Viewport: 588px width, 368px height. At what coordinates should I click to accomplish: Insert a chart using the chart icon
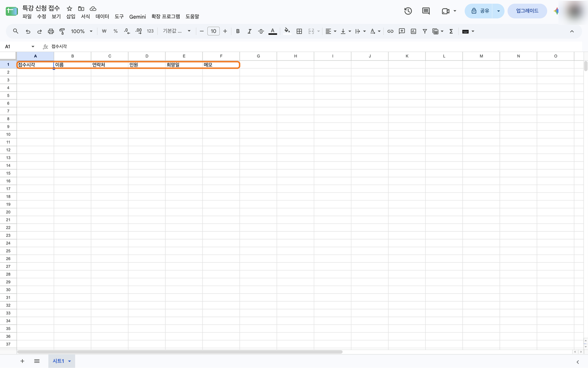point(413,31)
